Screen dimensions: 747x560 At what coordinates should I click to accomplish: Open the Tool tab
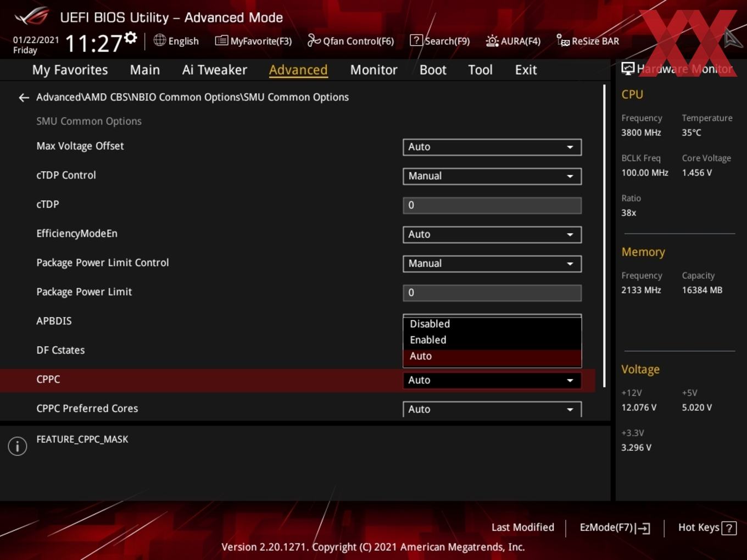click(x=480, y=70)
